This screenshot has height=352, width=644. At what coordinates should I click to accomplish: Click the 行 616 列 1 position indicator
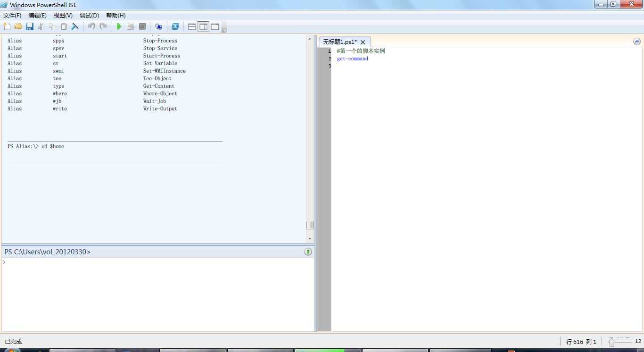point(581,342)
